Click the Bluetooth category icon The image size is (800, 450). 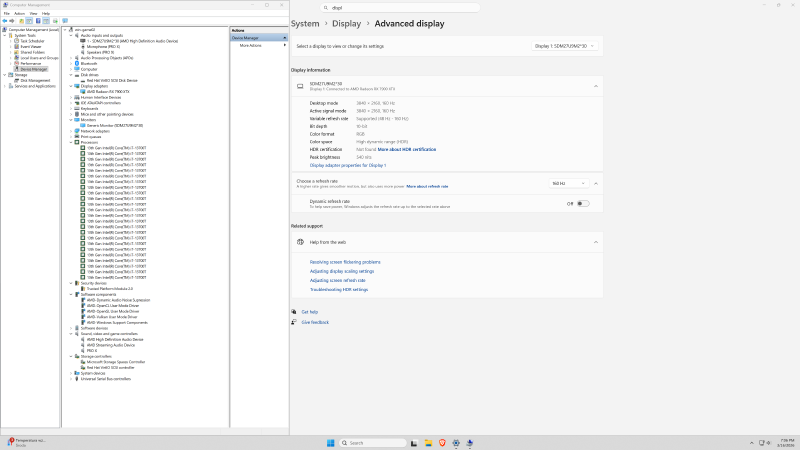(x=77, y=63)
